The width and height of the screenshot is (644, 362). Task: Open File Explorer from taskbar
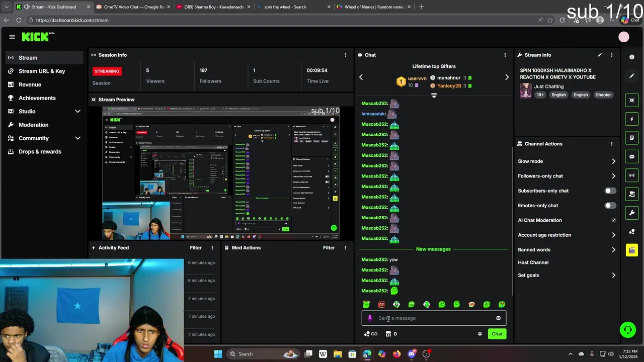click(x=338, y=354)
